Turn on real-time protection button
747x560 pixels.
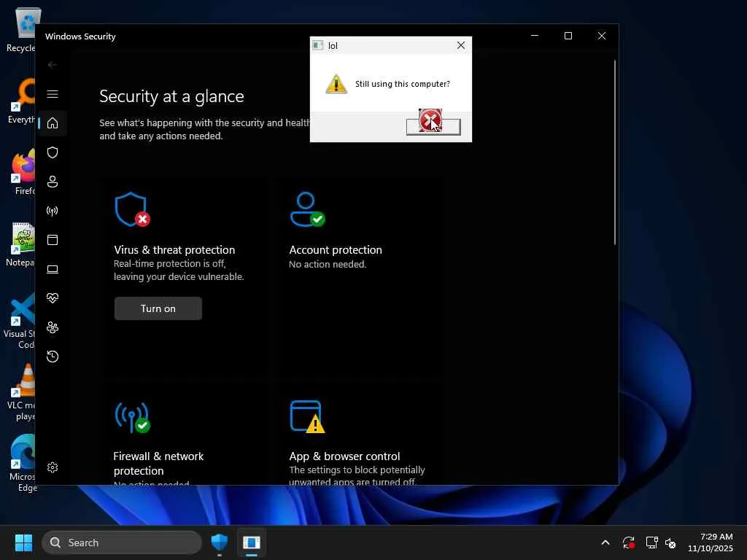coord(158,308)
